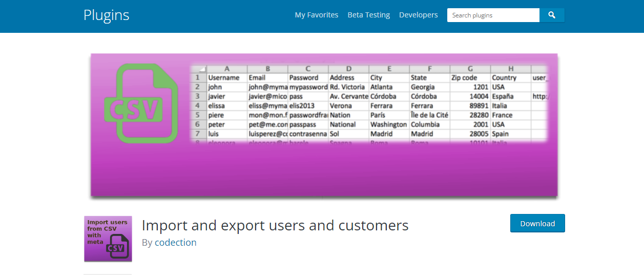Click the purple plugin icon thumbnail
The height and width of the screenshot is (275, 644).
pos(108,239)
